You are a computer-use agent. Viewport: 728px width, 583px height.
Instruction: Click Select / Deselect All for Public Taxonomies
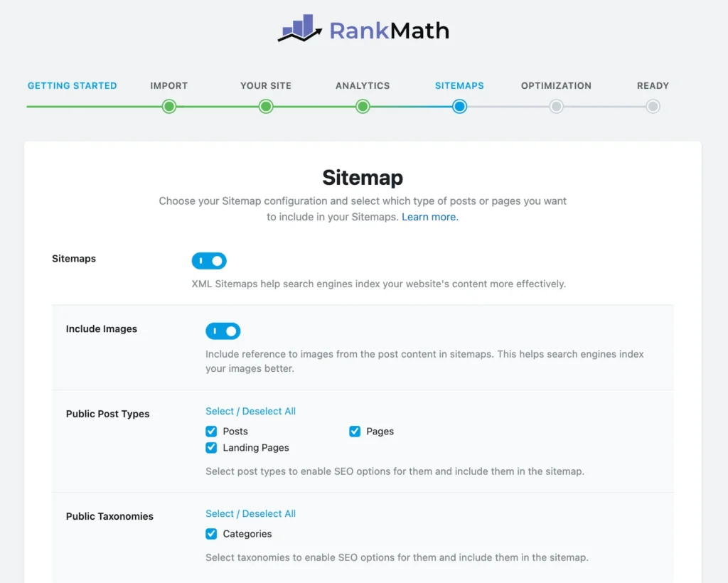250,513
